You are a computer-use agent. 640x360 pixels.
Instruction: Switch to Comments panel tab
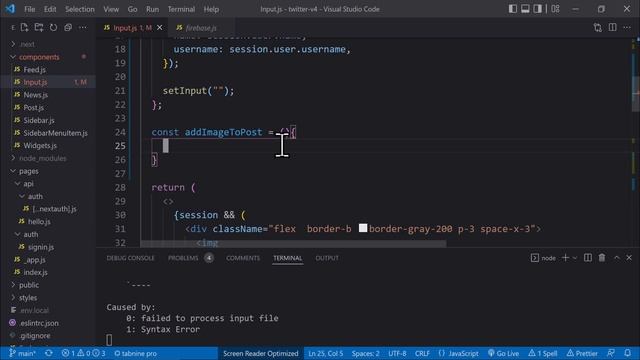tap(243, 258)
